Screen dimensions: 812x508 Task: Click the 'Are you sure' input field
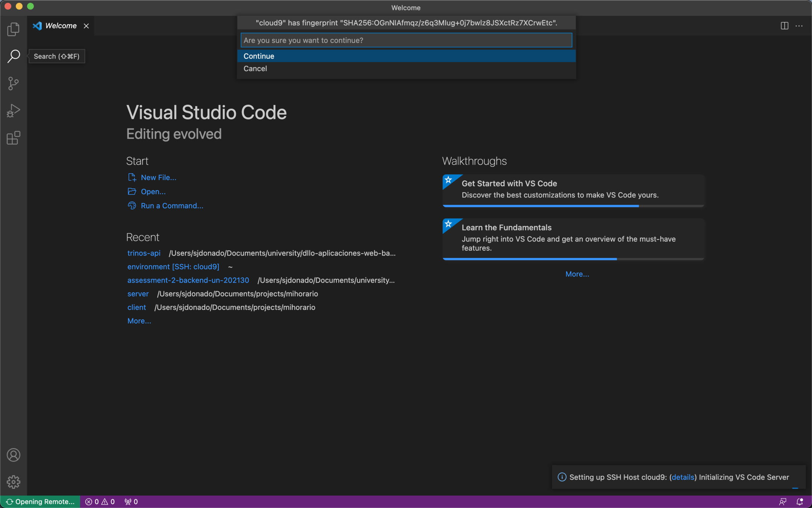pos(406,40)
